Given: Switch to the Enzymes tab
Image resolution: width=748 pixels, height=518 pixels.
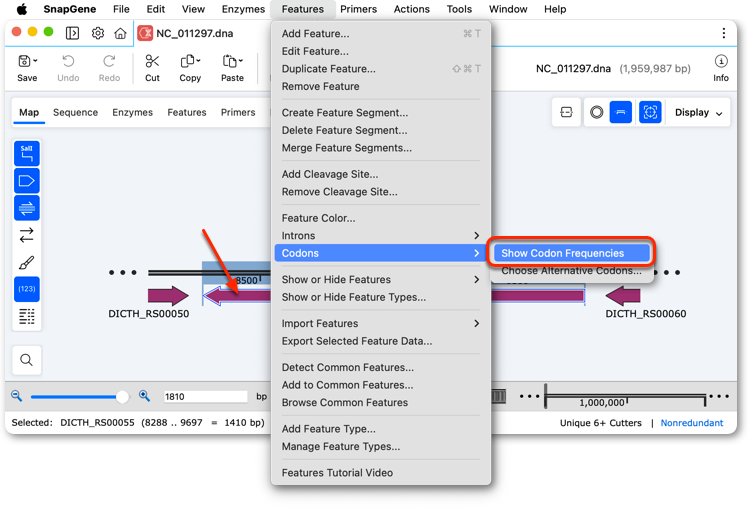Looking at the screenshot, I should pos(133,113).
